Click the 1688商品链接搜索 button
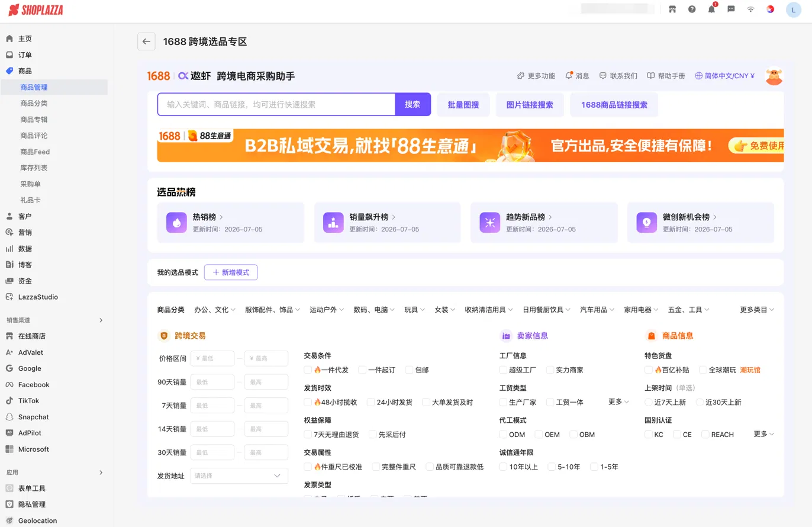 point(614,105)
